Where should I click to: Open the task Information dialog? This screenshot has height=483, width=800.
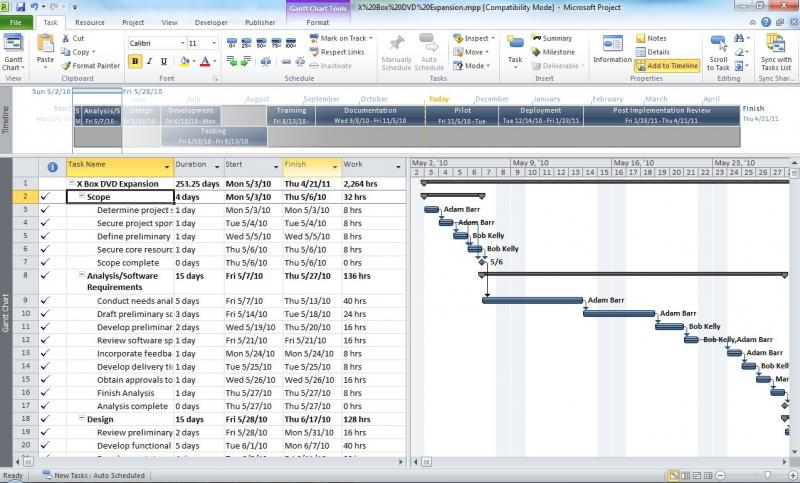pos(612,50)
